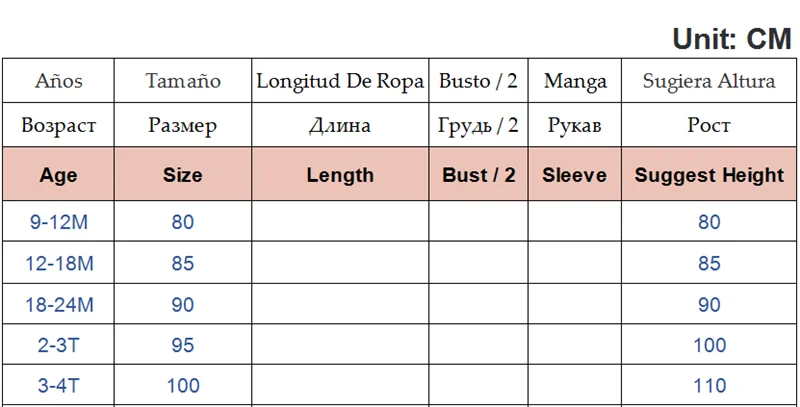Click the "Unit: CM" label
This screenshot has height=407, width=800.
point(732,38)
